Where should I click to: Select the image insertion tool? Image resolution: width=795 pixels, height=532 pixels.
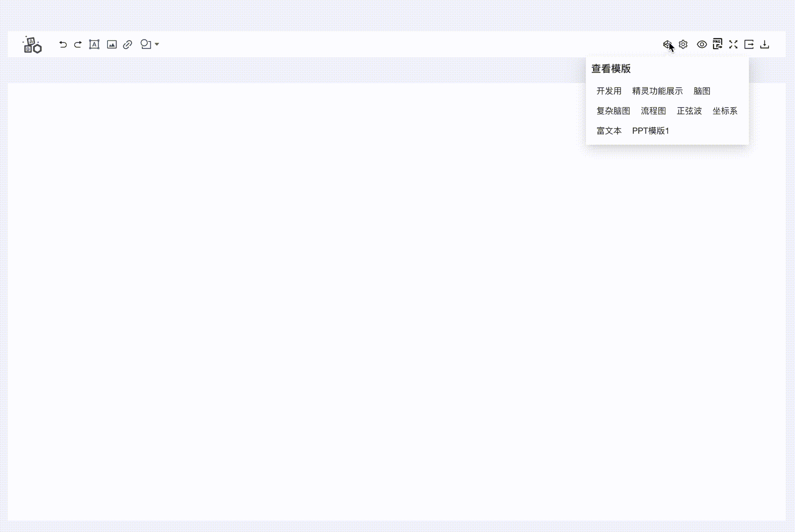click(x=111, y=44)
